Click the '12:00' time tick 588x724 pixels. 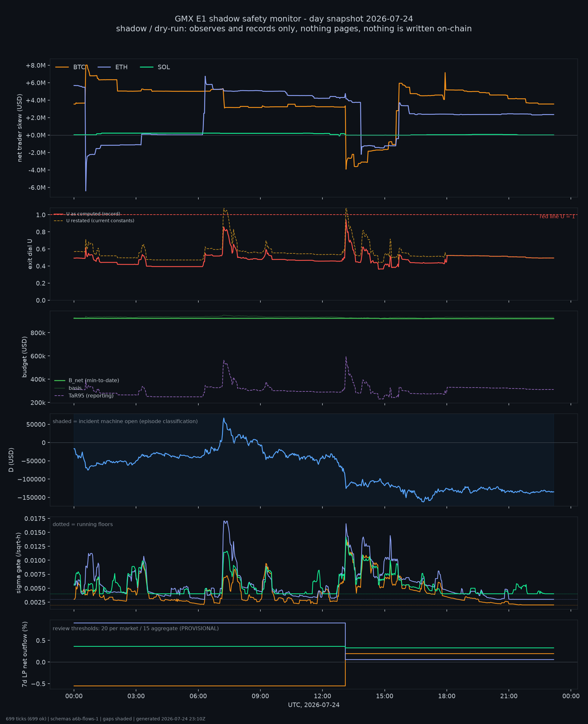322,697
